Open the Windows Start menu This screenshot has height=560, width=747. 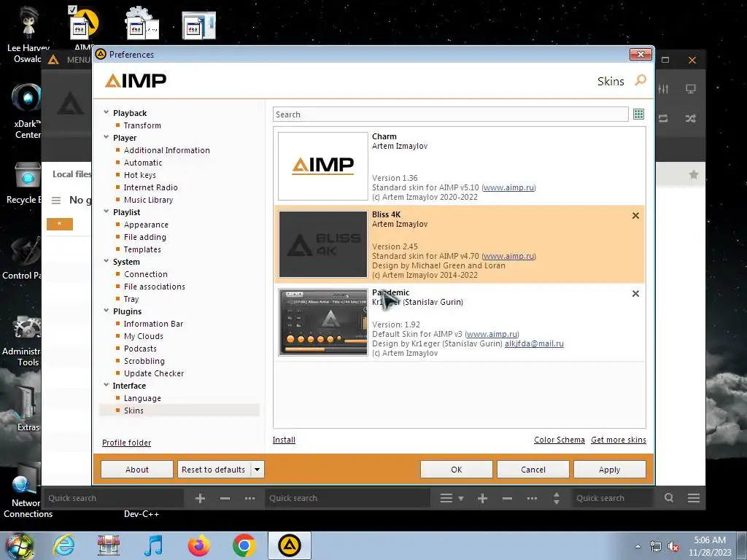[x=19, y=545]
